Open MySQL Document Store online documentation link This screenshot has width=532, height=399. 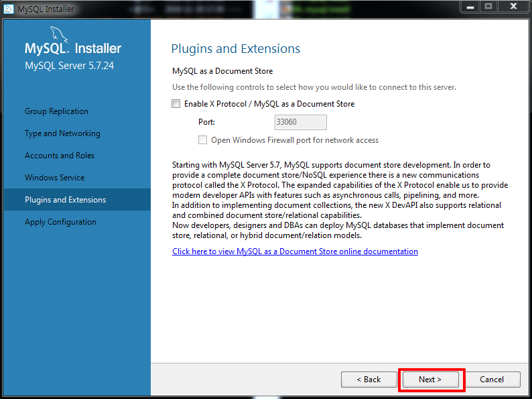295,251
